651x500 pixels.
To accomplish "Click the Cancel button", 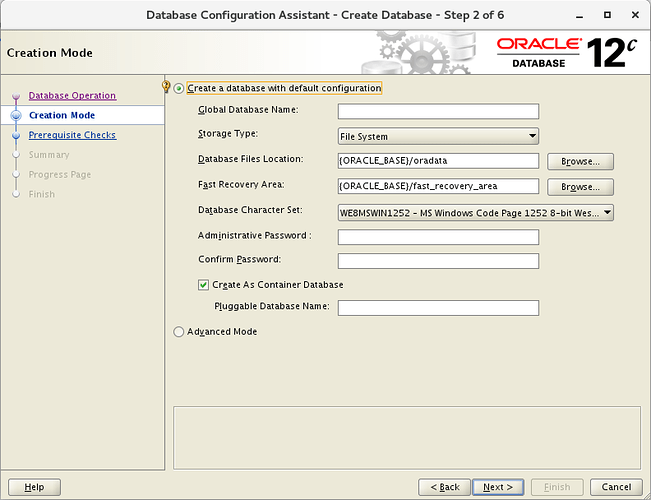I will pyautogui.click(x=617, y=487).
